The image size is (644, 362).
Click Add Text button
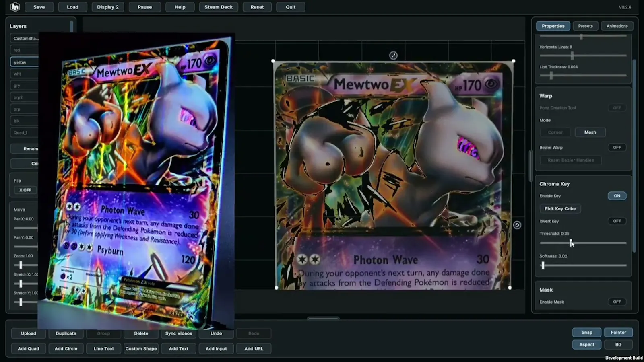tap(179, 349)
